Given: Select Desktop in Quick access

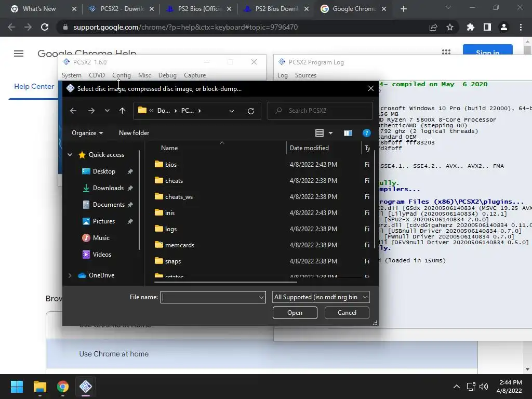Looking at the screenshot, I should pyautogui.click(x=104, y=171).
